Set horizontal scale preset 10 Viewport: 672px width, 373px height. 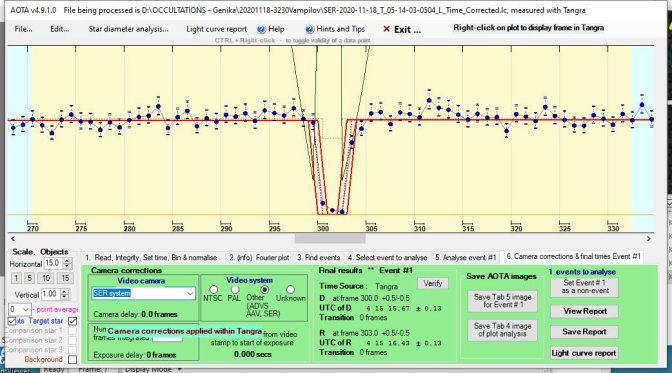[x=46, y=278]
